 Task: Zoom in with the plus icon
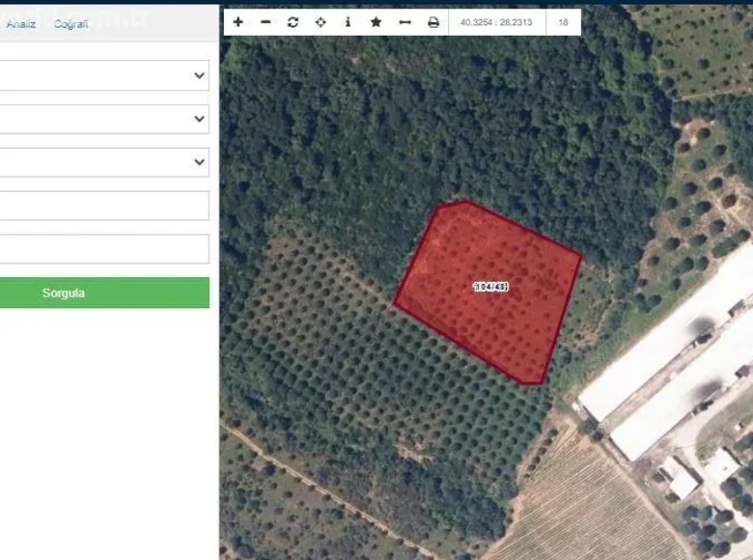point(238,22)
